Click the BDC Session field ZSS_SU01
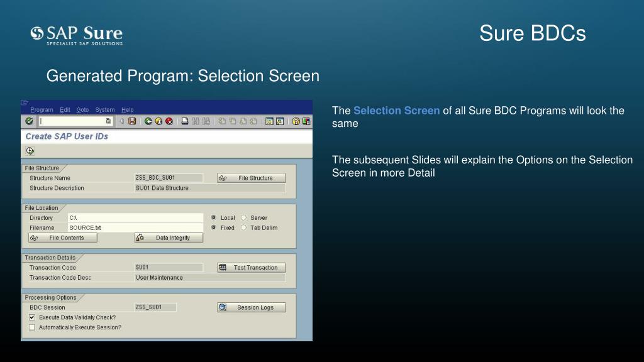The image size is (644, 362). (x=155, y=307)
